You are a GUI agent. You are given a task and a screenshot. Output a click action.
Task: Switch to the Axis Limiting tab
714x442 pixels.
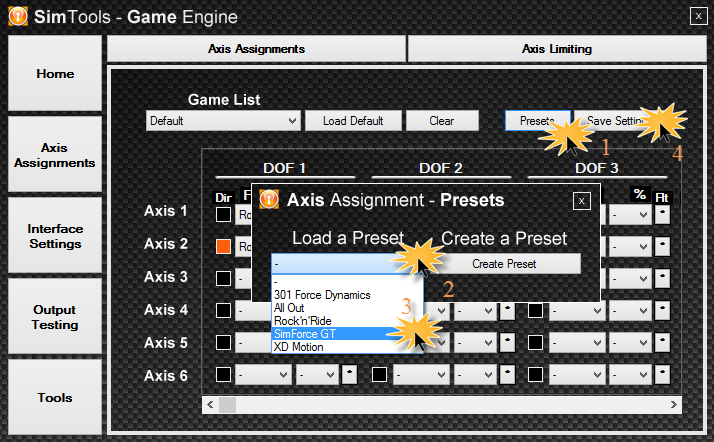[557, 49]
